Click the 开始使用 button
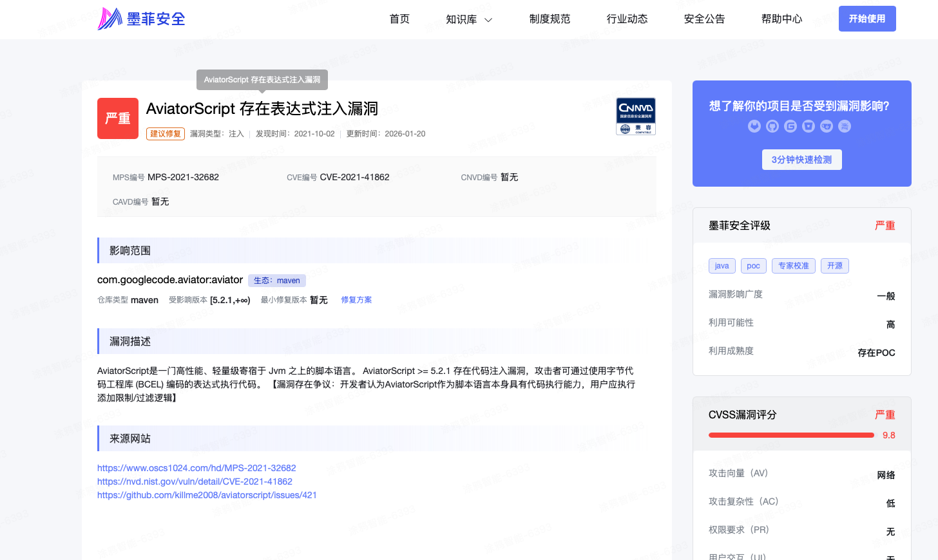 867,19
